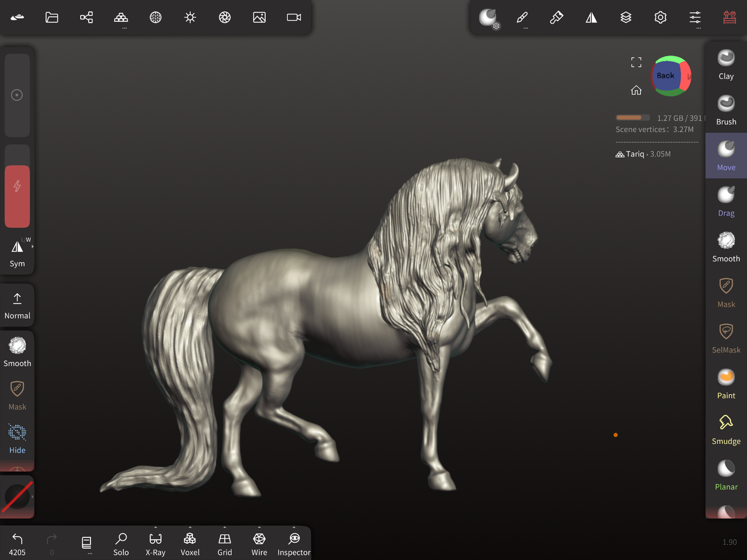Screen dimensions: 747x560
Task: Open the files browser
Action: tap(52, 17)
